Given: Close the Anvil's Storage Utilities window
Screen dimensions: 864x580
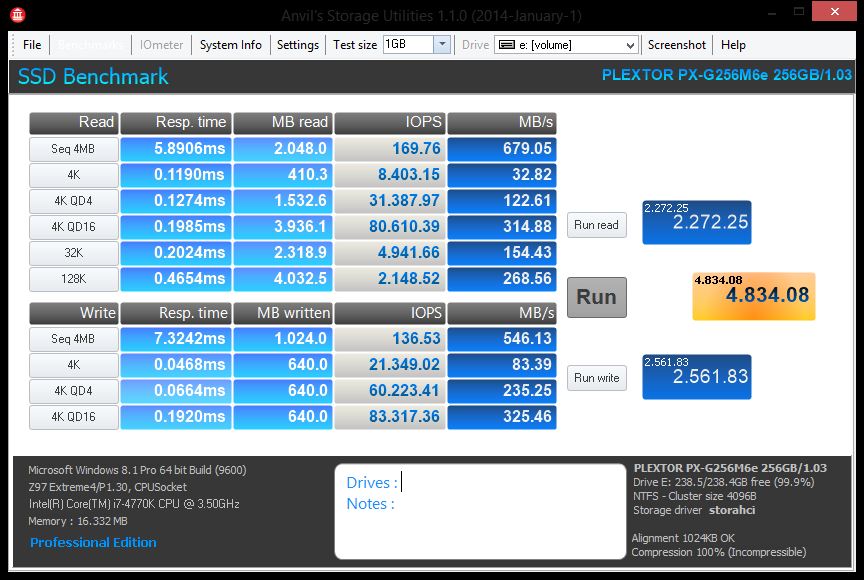Looking at the screenshot, I should point(834,12).
